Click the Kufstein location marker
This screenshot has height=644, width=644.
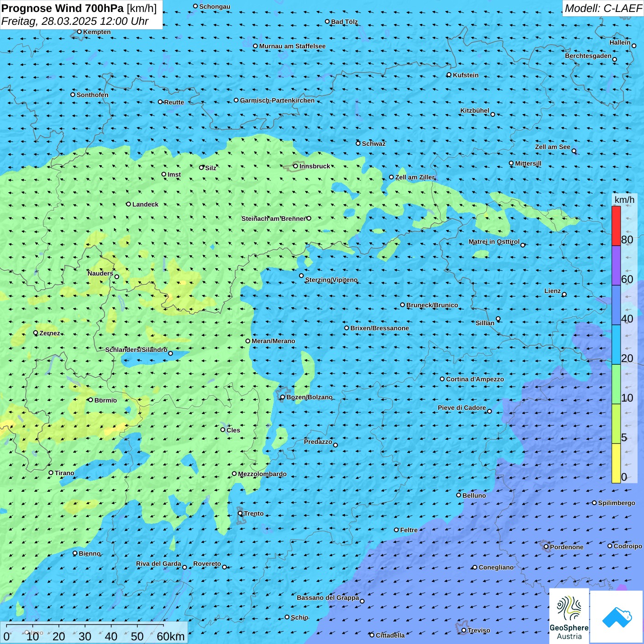click(449, 75)
